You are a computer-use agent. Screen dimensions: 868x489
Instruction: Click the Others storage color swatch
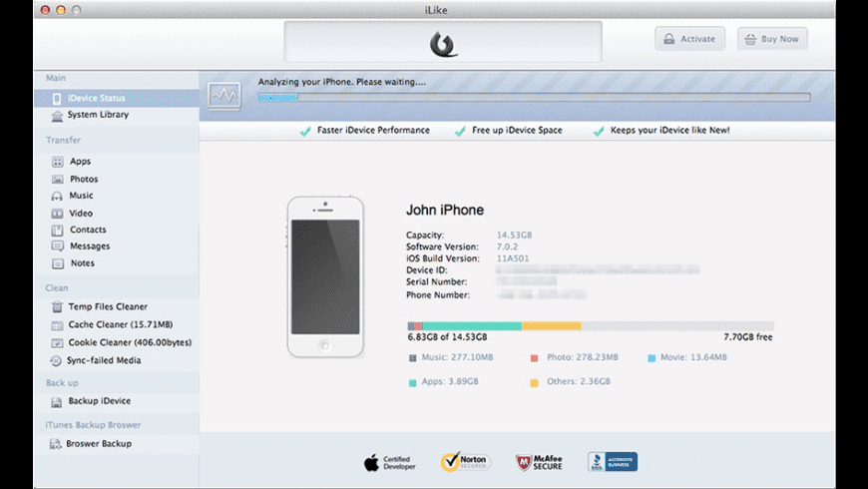click(x=534, y=382)
